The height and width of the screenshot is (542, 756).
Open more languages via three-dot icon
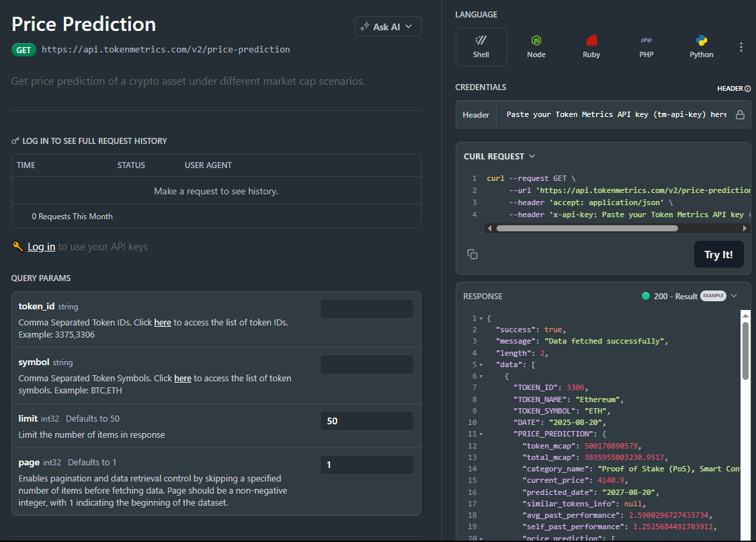pos(741,47)
